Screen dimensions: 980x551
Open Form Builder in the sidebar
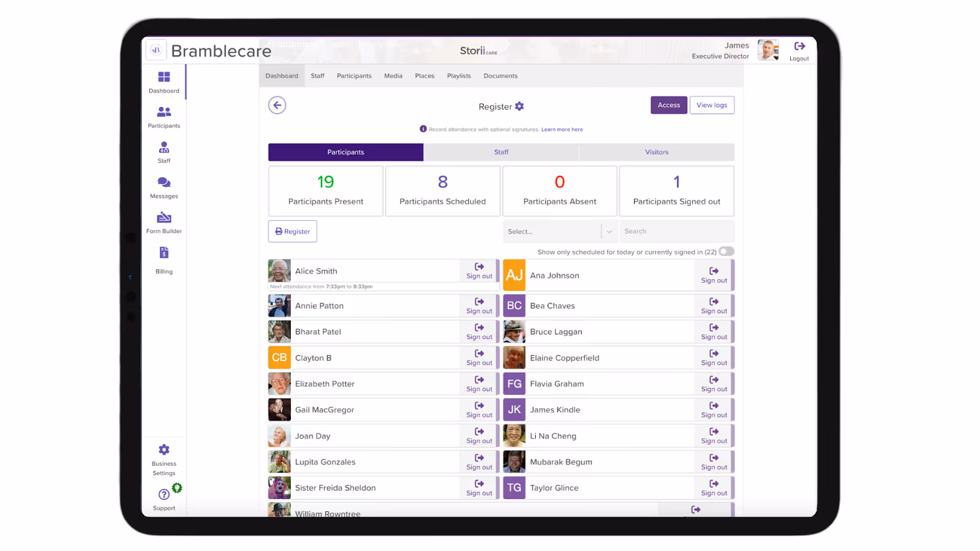pyautogui.click(x=164, y=222)
